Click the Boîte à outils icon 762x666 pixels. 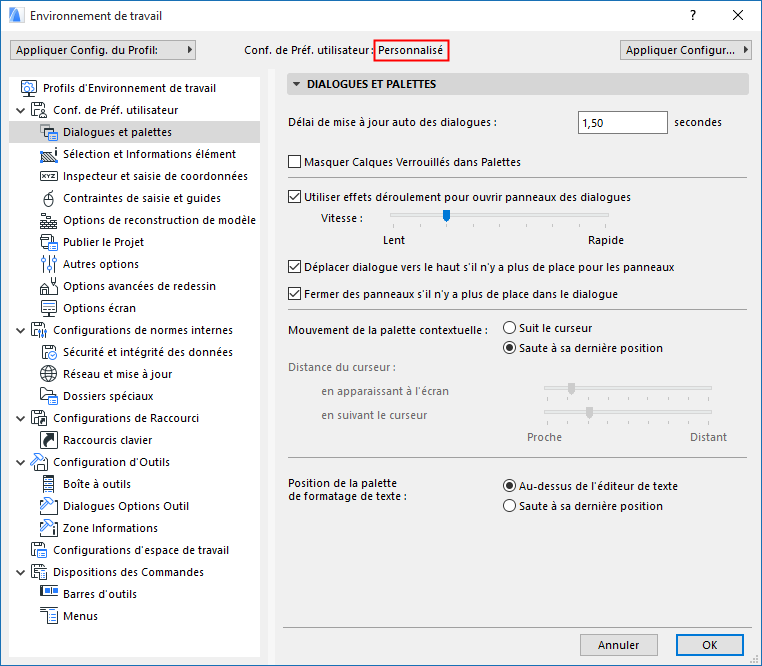pyautogui.click(x=49, y=484)
